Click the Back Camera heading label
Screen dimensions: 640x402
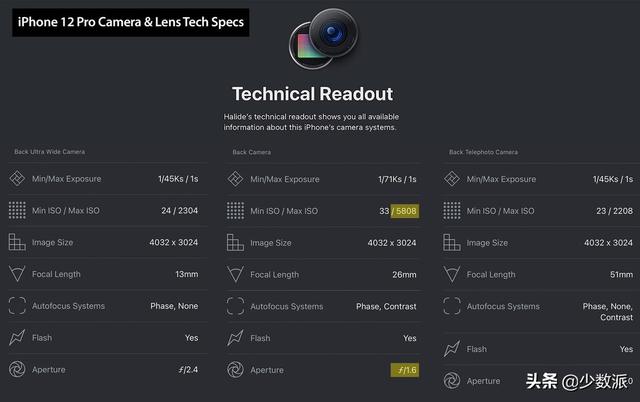(x=252, y=152)
